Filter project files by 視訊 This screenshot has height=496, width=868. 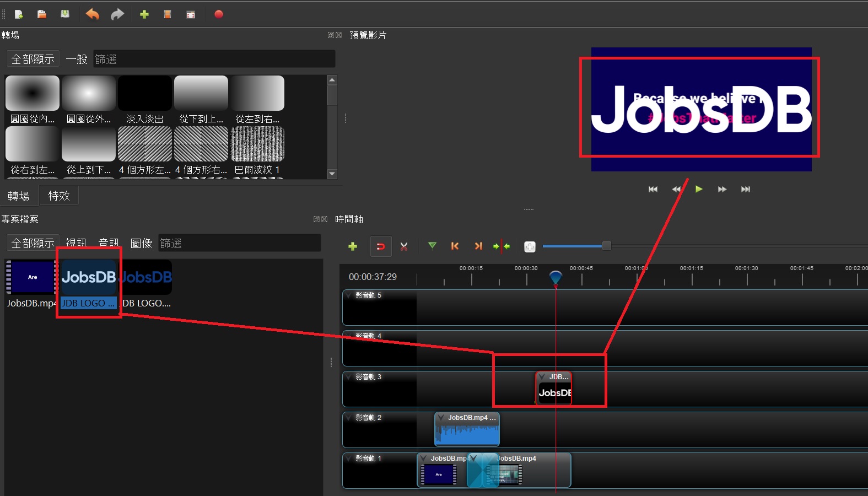pos(76,243)
